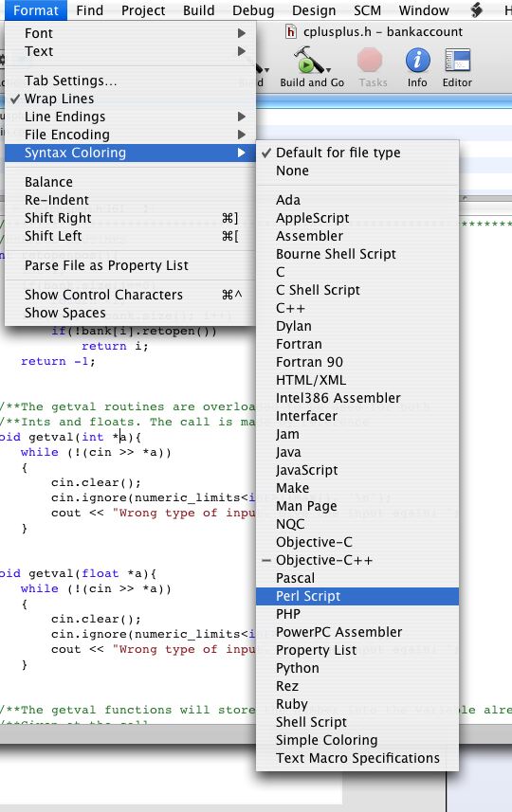Choose Pascal syntax coloring
The width and height of the screenshot is (512, 812).
pos(357,578)
